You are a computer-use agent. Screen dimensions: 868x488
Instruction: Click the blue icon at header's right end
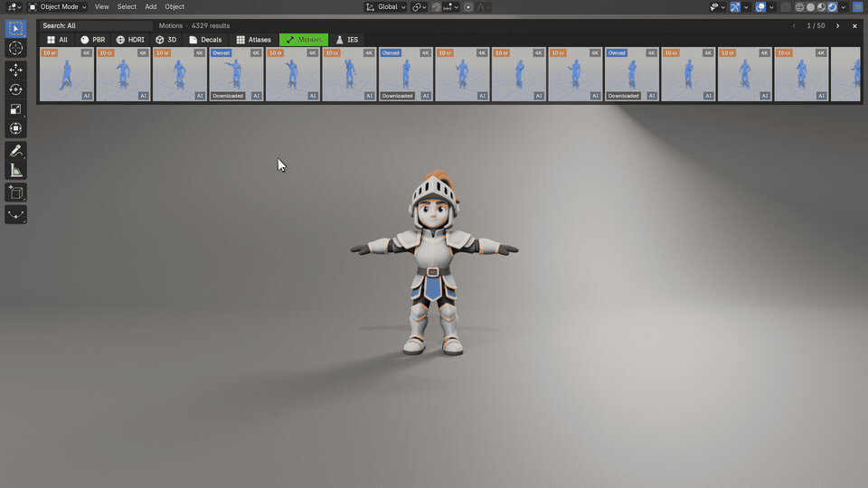point(858,6)
